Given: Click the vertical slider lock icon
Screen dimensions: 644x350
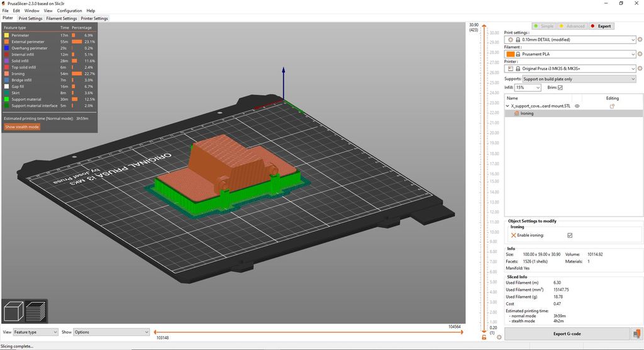Looking at the screenshot, I should tap(484, 337).
